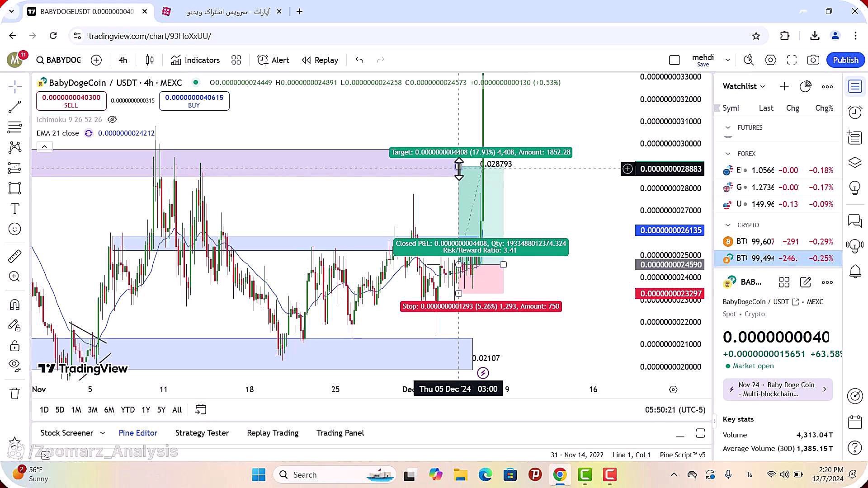This screenshot has width=868, height=488.
Task: Open the Watchlist name dropdown
Action: click(744, 86)
